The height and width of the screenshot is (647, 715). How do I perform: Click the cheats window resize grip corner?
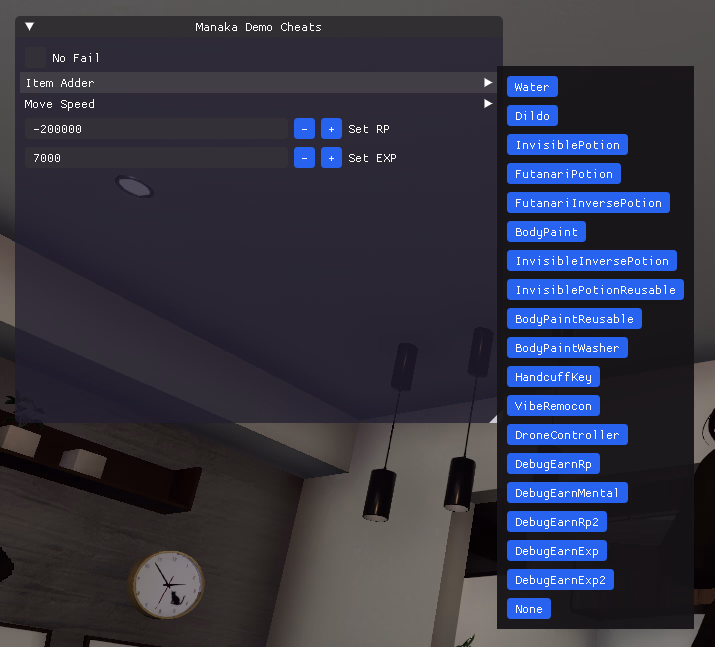[x=493, y=419]
